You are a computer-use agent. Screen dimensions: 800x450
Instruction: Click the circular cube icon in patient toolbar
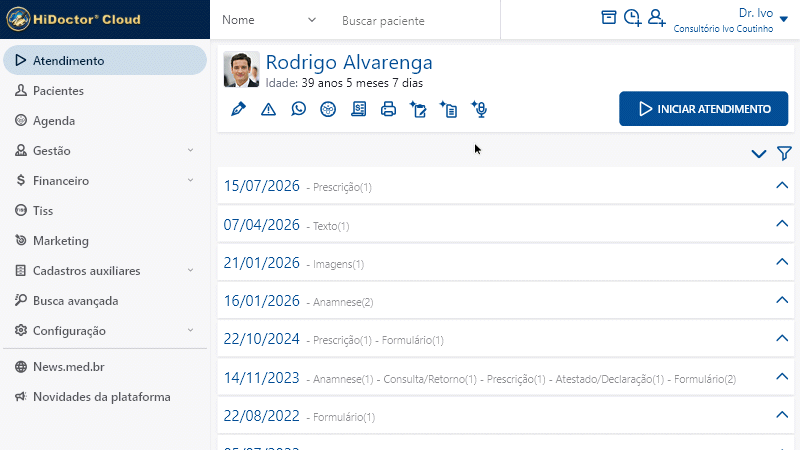(328, 109)
